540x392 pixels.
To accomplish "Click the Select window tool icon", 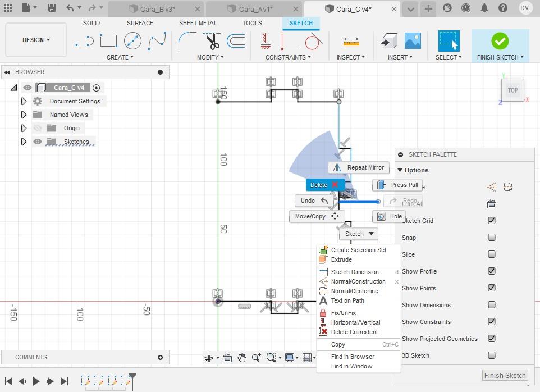I will point(449,41).
